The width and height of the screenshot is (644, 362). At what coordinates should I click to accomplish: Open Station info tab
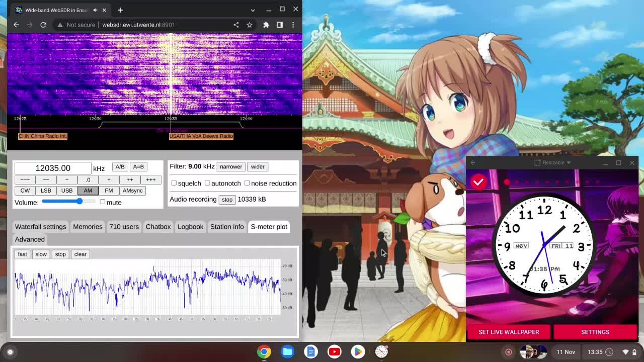click(x=227, y=227)
